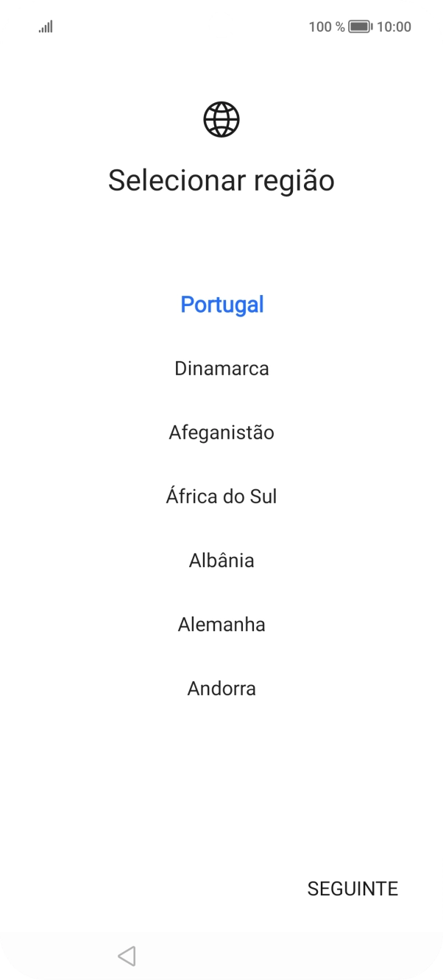Viewport: 443px width, 980px height.
Task: Pick África do Sul as region
Action: tap(221, 496)
